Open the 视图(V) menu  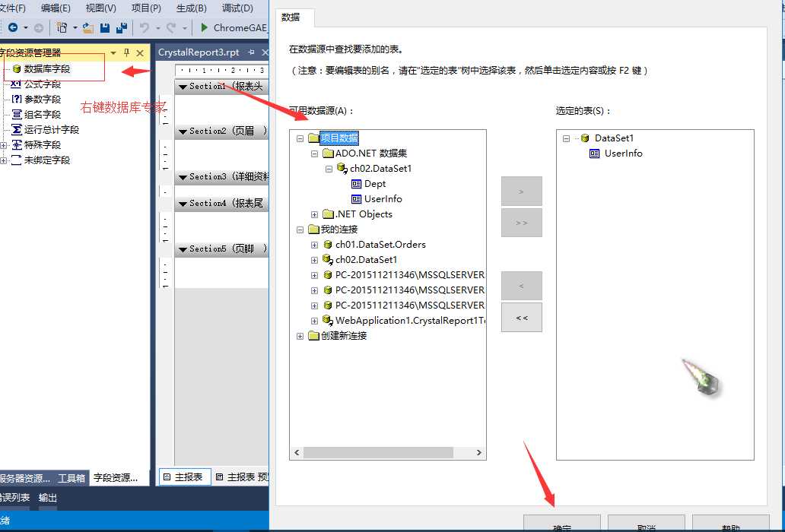point(100,8)
